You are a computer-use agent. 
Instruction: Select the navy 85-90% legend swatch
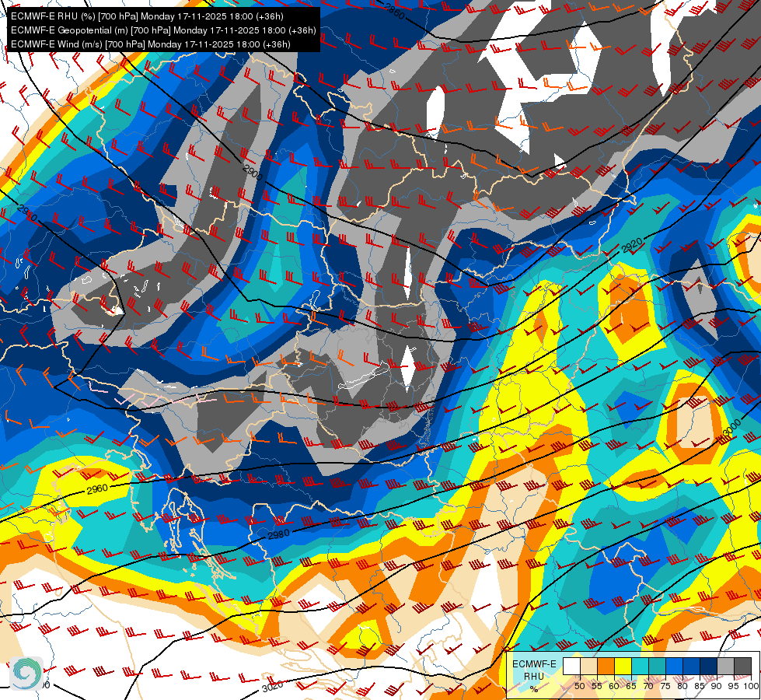point(708,666)
